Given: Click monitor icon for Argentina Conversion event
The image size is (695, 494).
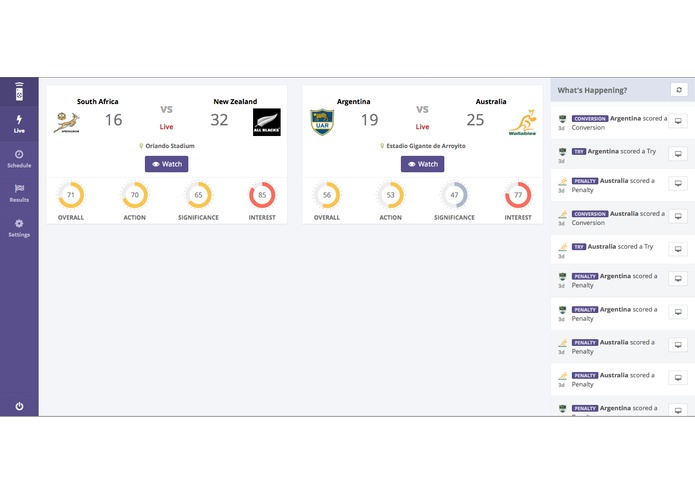Looking at the screenshot, I should (678, 121).
